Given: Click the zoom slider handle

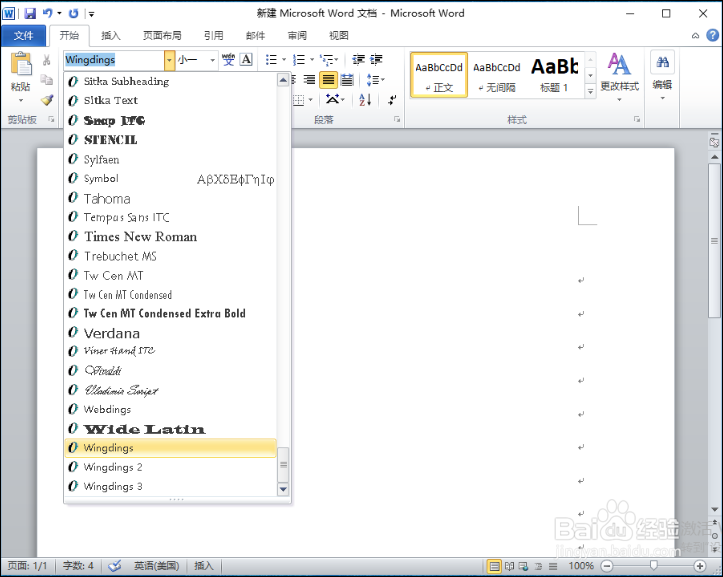Looking at the screenshot, I should (x=653, y=565).
